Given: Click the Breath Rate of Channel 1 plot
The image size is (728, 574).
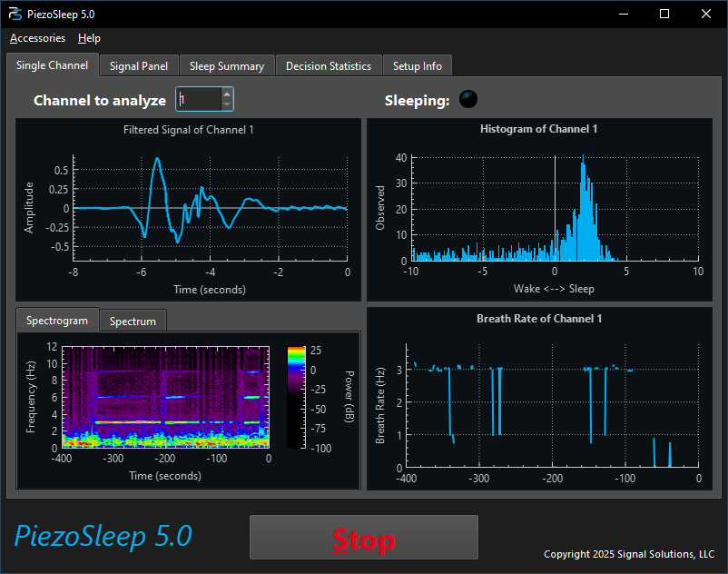Looking at the screenshot, I should coord(539,399).
